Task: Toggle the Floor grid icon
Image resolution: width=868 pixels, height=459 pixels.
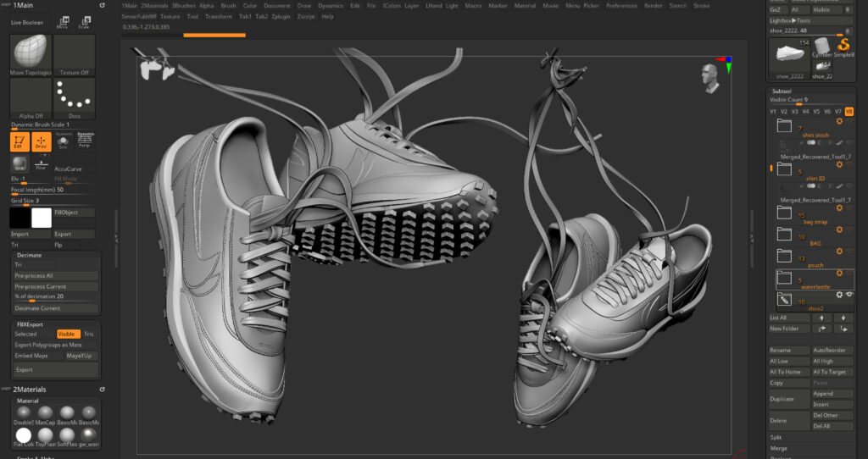Action: pyautogui.click(x=41, y=163)
